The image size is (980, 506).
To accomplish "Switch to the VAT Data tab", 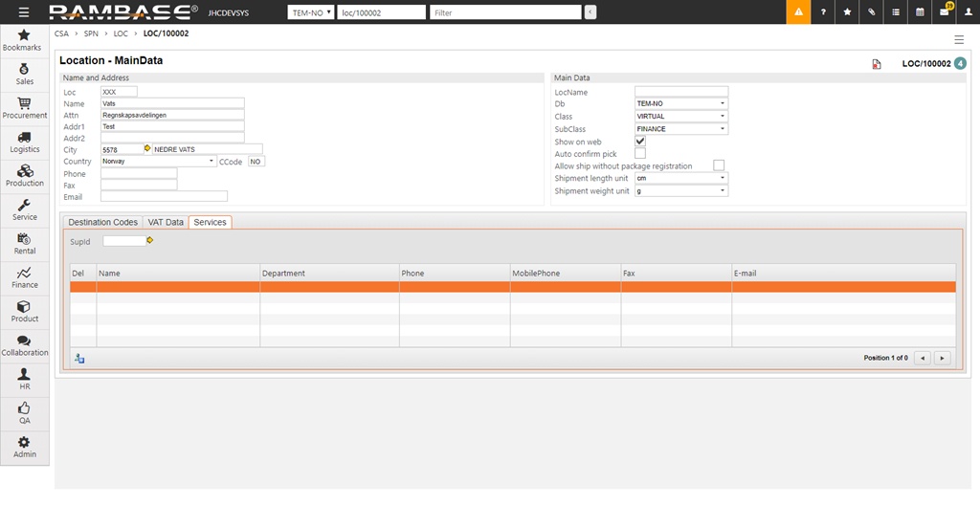I will point(166,222).
